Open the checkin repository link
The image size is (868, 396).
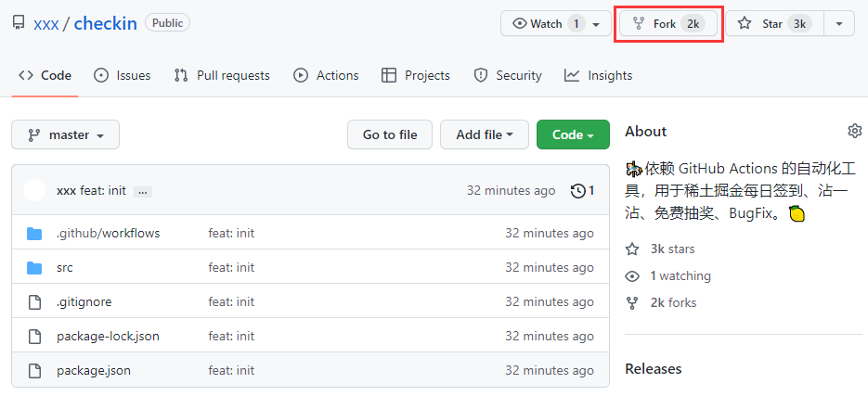point(105,24)
